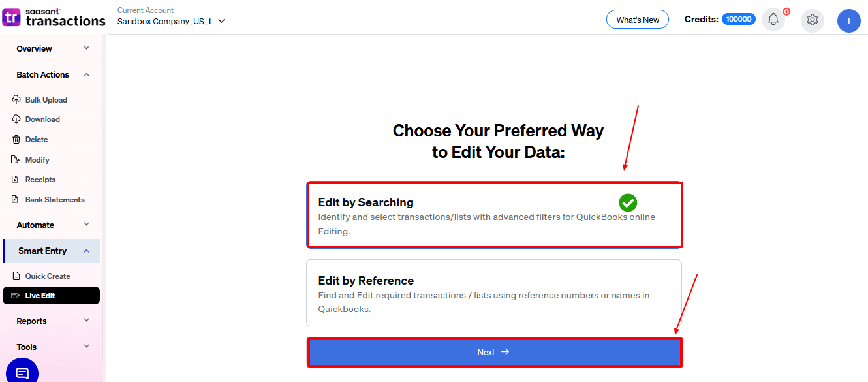Open Quick Create under Smart Entry
Image resolution: width=868 pixels, height=382 pixels.
pyautogui.click(x=48, y=276)
